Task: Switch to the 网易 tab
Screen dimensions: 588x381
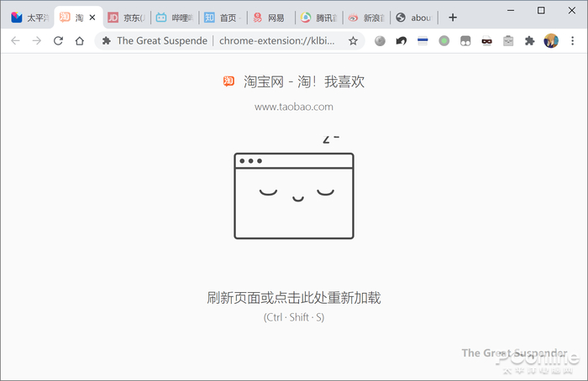Action: tap(270, 18)
